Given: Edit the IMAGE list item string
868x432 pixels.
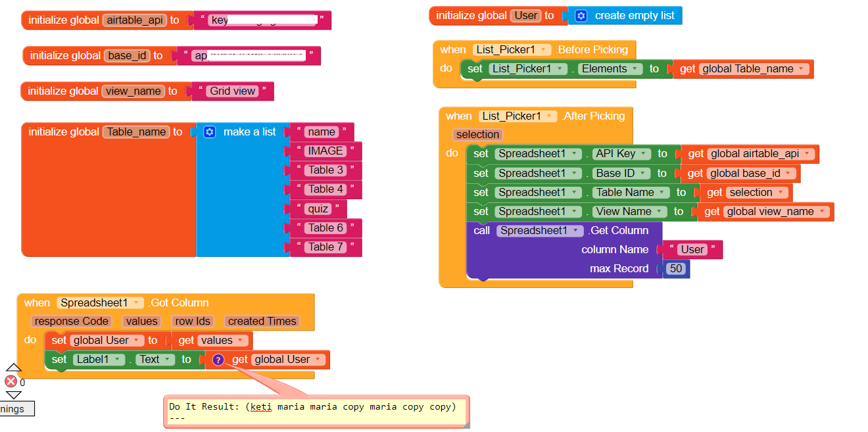Looking at the screenshot, I should (325, 151).
